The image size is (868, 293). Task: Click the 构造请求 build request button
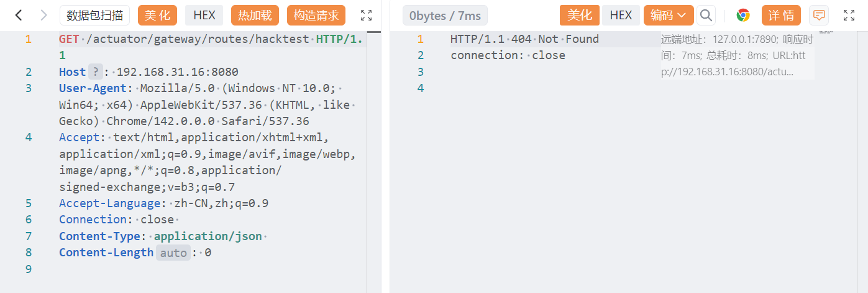pos(316,16)
